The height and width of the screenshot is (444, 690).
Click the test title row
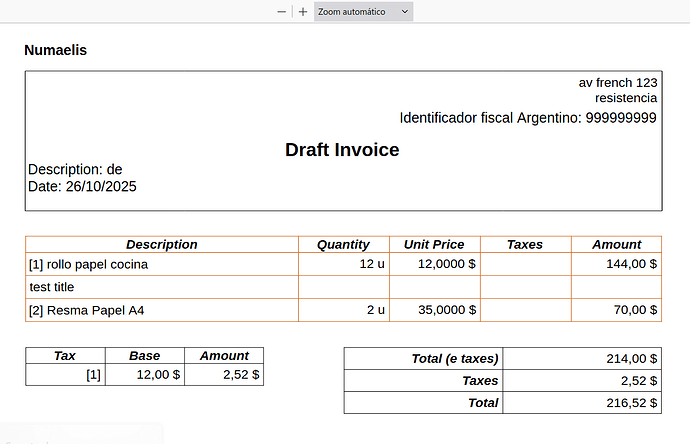click(x=54, y=287)
